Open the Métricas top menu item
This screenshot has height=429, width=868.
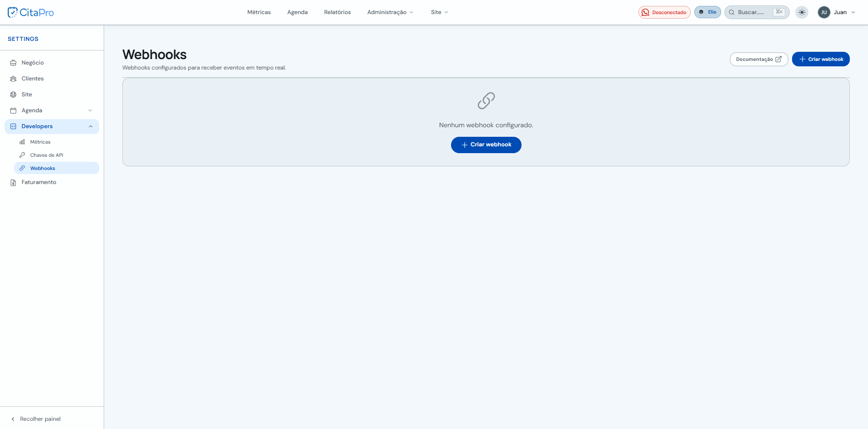click(259, 12)
